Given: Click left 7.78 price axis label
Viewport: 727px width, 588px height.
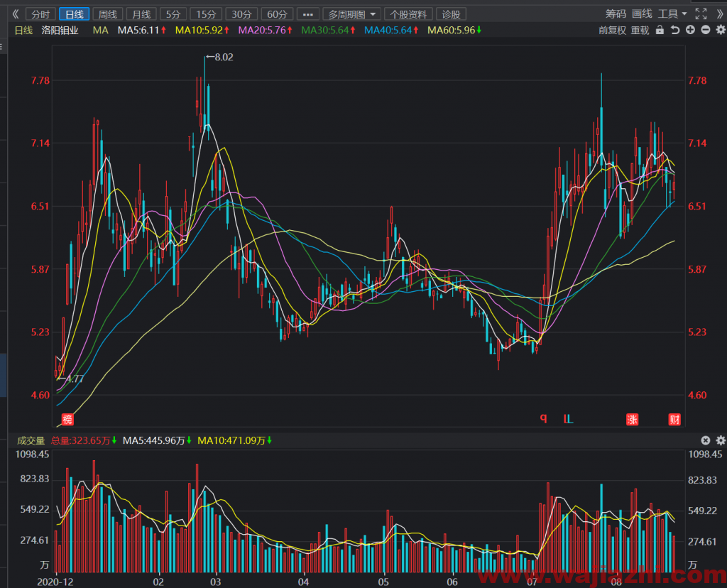Looking at the screenshot, I should click(x=40, y=80).
